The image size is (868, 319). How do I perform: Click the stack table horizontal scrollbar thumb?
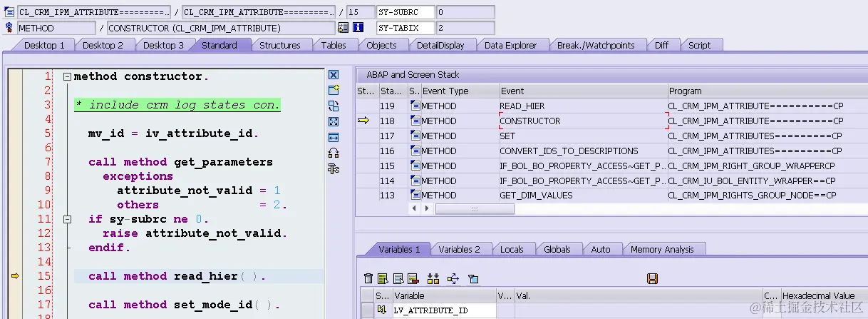click(x=475, y=208)
